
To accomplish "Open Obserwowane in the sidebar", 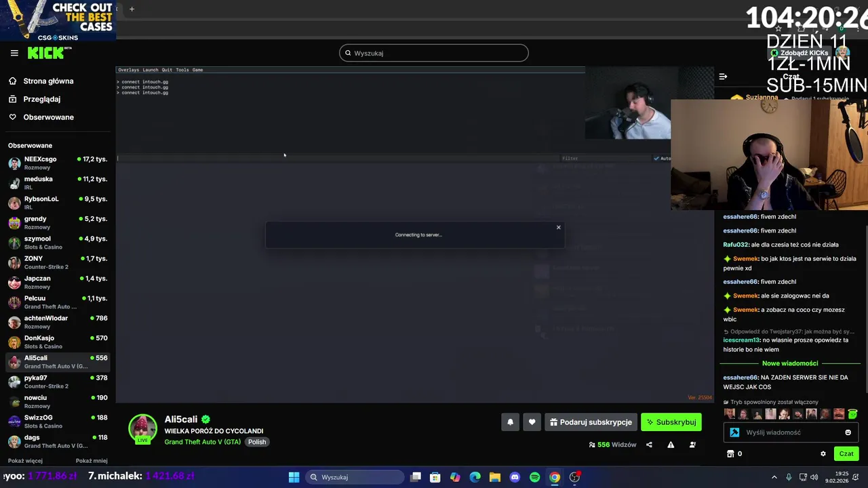I will [48, 117].
